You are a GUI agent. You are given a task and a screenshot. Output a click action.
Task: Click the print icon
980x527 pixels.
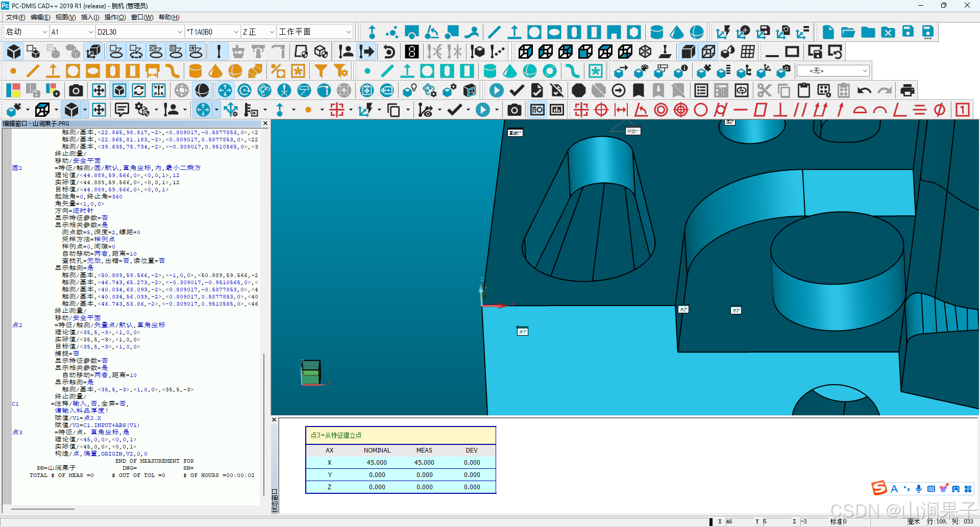908,91
